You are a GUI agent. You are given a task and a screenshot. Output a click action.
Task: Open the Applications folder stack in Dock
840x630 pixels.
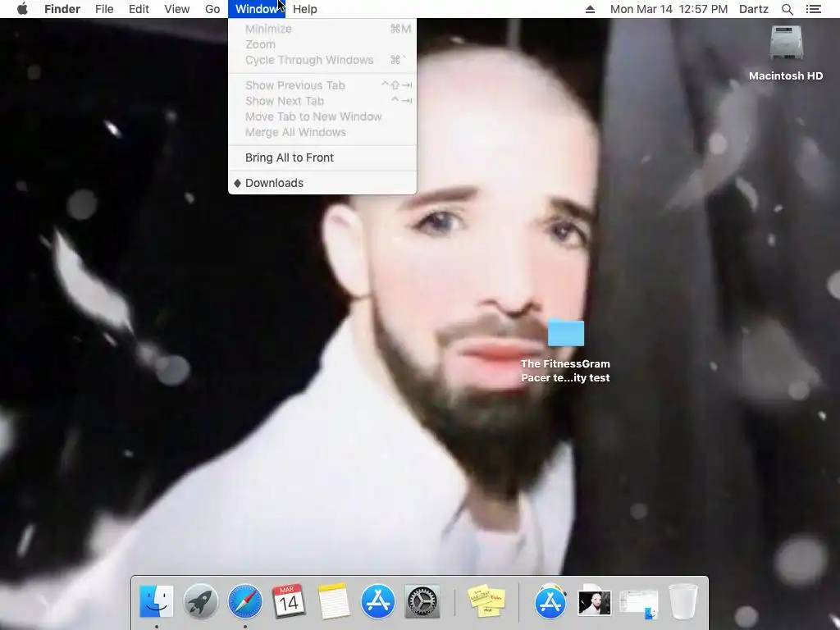(550, 601)
